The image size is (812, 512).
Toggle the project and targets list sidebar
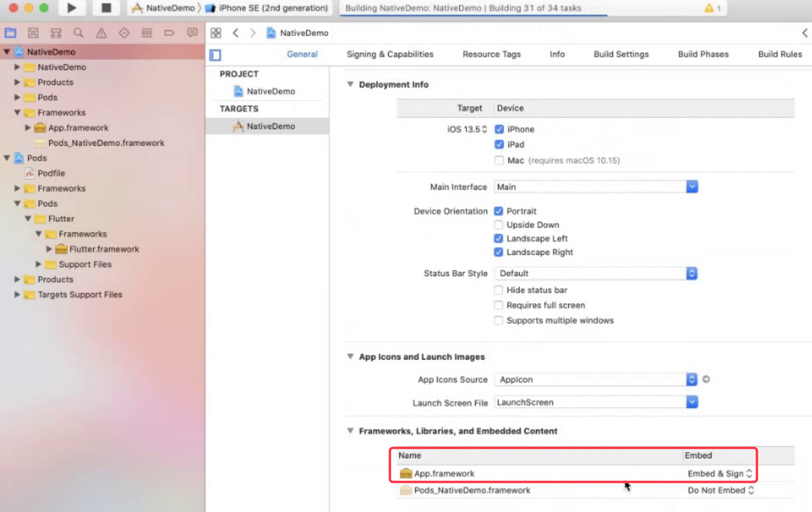(x=215, y=55)
